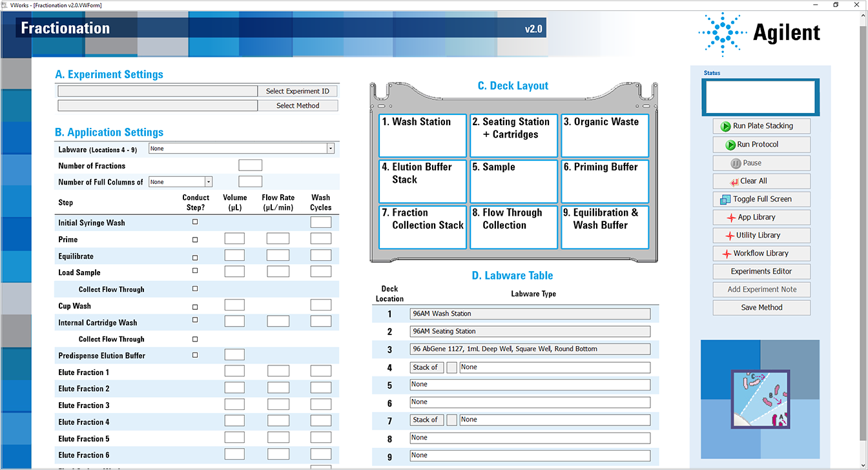Click the Equilibrate Flow Rate input field
This screenshot has width=868, height=470.
coord(278,255)
